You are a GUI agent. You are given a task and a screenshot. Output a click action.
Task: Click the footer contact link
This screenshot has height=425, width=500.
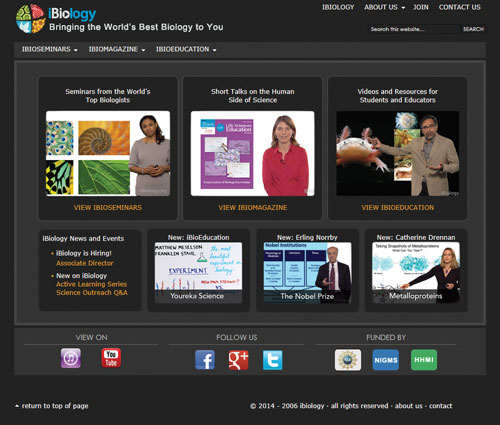[x=440, y=406]
